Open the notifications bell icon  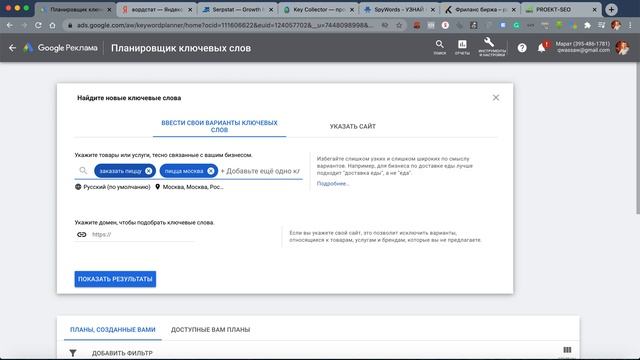tap(542, 48)
